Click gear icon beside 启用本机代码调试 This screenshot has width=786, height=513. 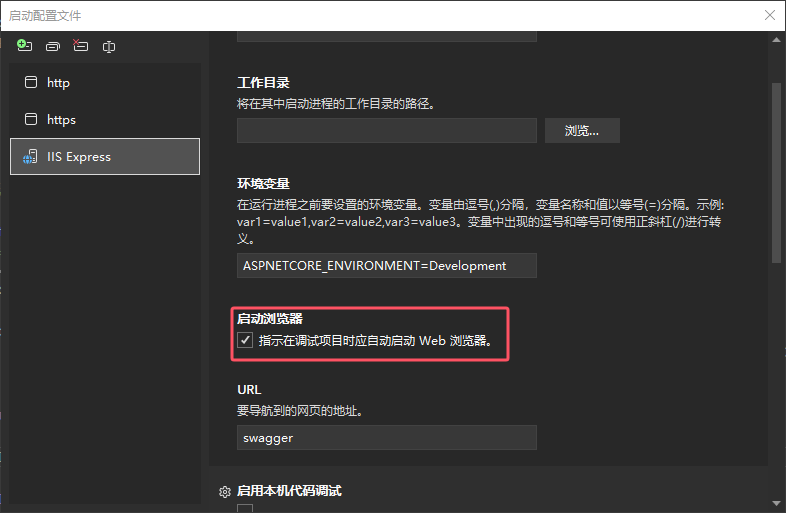[225, 491]
